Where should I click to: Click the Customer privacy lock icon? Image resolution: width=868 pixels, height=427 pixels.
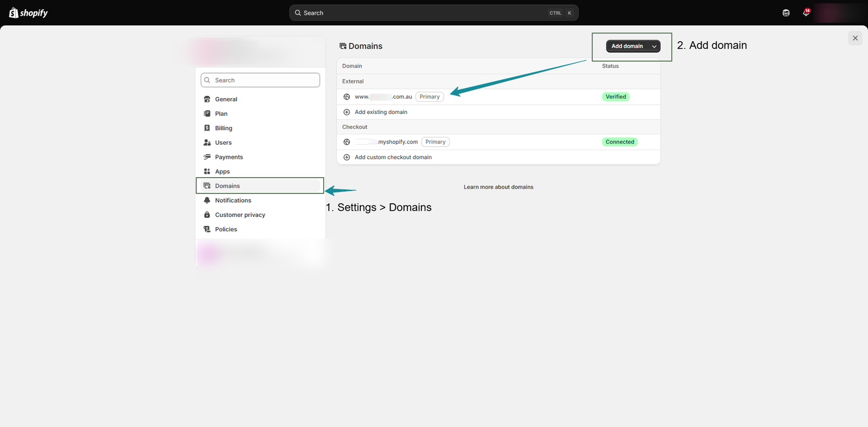tap(207, 215)
